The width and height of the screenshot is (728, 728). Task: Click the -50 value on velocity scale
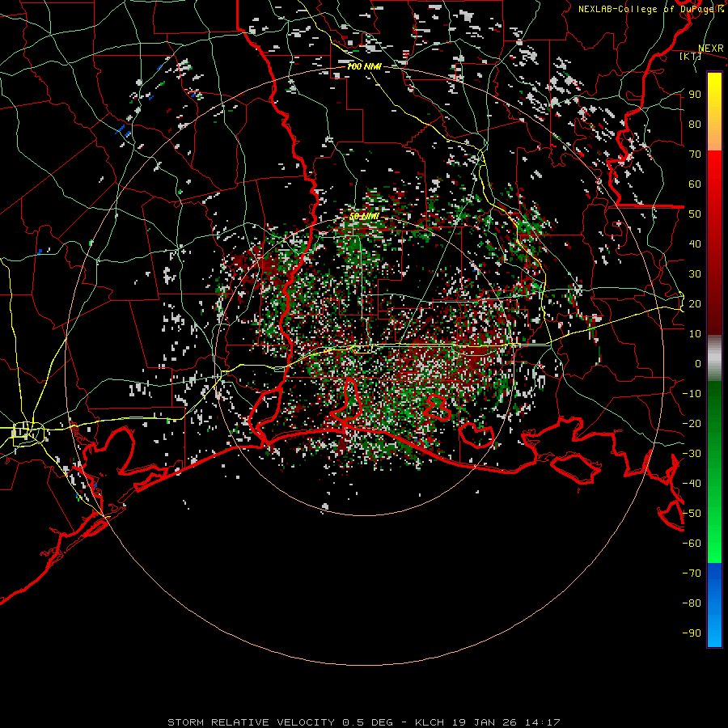[x=692, y=514]
